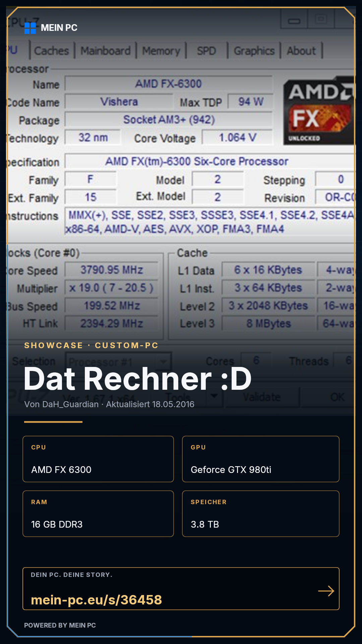
Task: Click the Core Voltage value 1.064 V
Action: (x=237, y=138)
